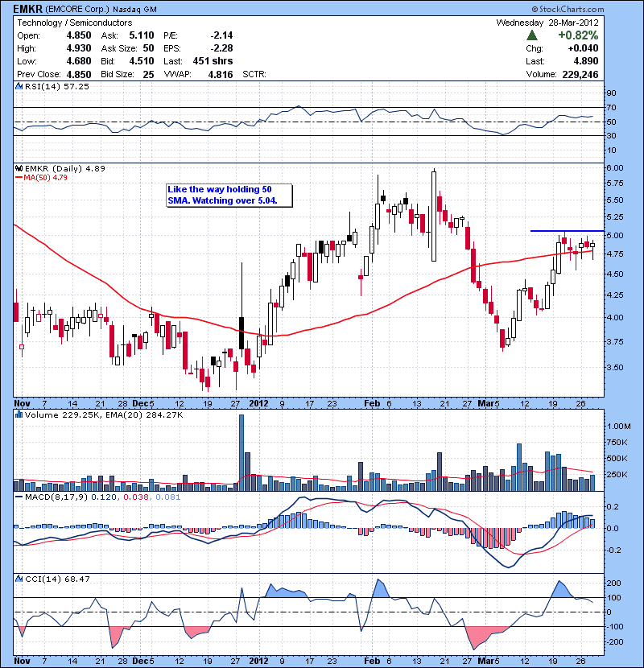
Task: Click the EMKR ticker symbol title
Action: (27, 9)
